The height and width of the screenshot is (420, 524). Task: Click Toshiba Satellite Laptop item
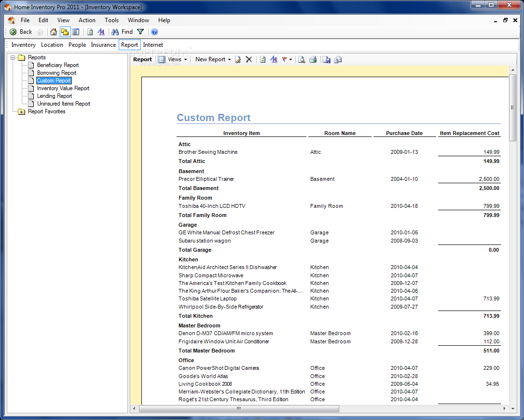(207, 298)
